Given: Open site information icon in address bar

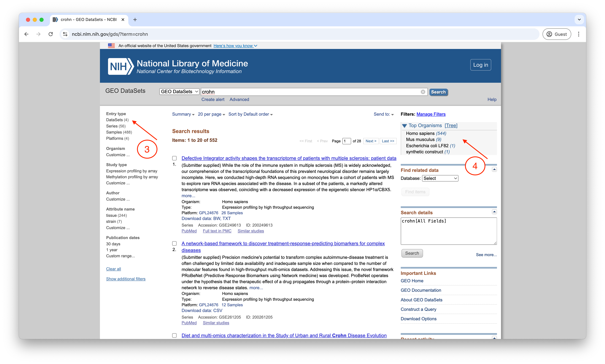Looking at the screenshot, I should click(x=65, y=34).
